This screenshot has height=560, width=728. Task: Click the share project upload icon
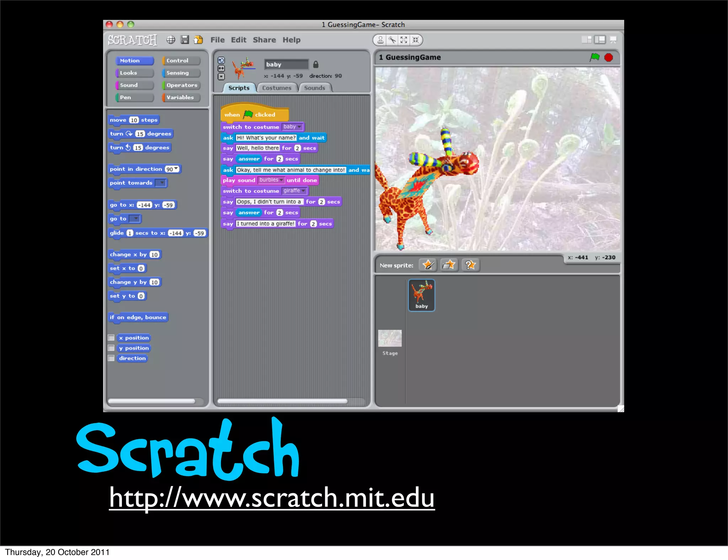point(198,40)
